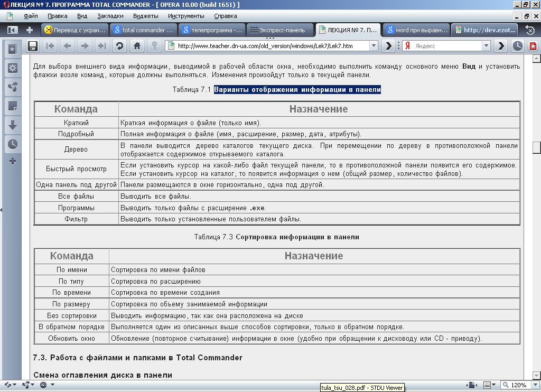The height and width of the screenshot is (392, 541).
Task: Expand images mode dropdown arrow
Action: [x=494, y=385]
